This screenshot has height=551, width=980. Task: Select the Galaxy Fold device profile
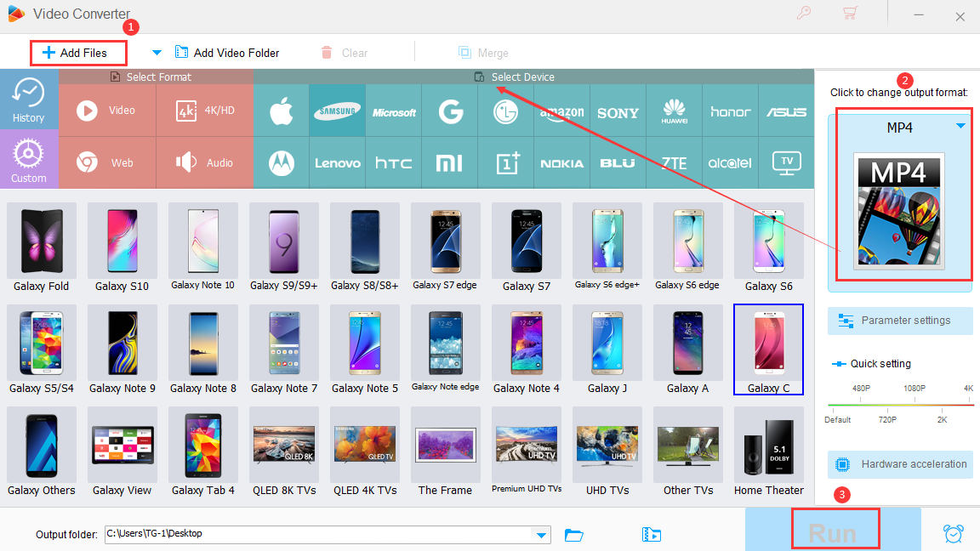coord(41,247)
